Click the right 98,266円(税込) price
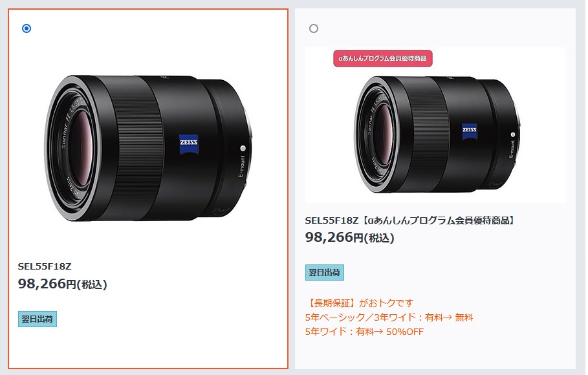This screenshot has width=588, height=375. click(x=349, y=237)
